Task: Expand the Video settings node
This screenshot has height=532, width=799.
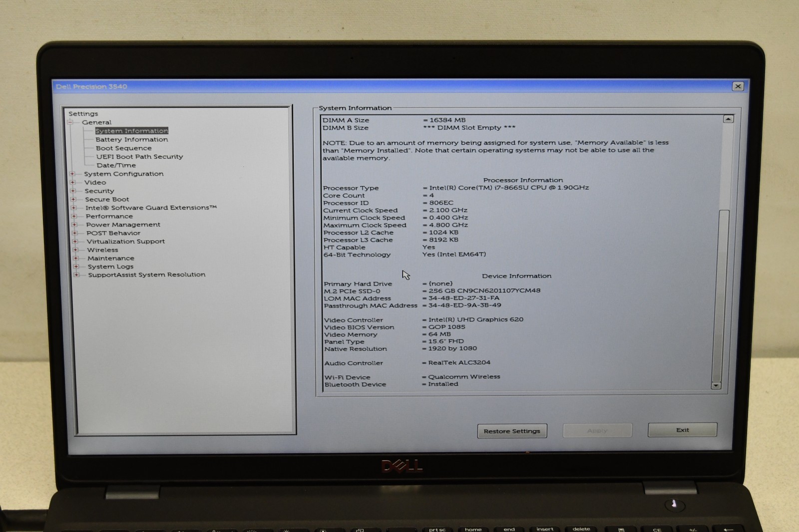Action: (72, 183)
